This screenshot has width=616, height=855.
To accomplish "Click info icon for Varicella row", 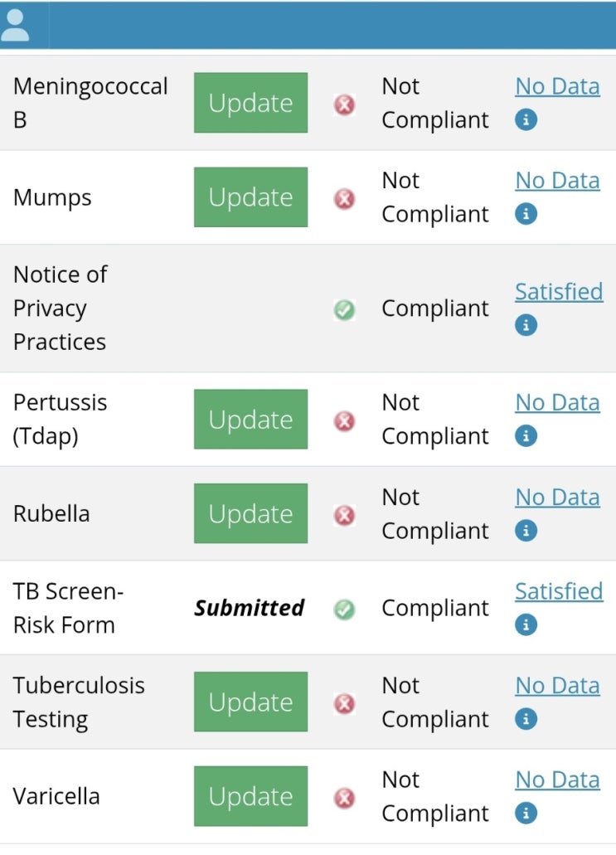I will (526, 814).
